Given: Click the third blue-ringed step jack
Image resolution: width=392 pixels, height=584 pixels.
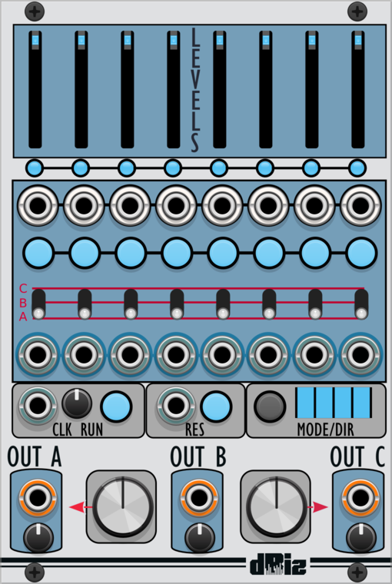Looking at the screenshot, I should [130, 354].
